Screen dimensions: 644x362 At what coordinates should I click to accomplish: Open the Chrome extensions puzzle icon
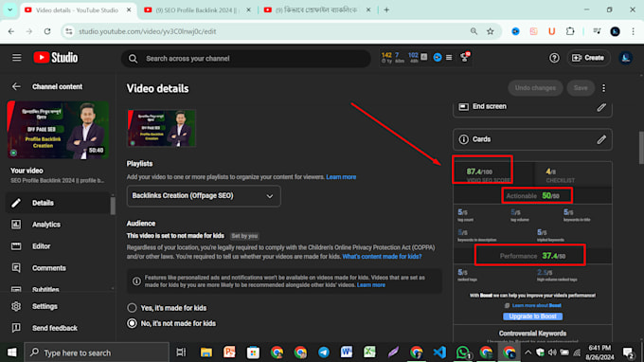point(570,31)
